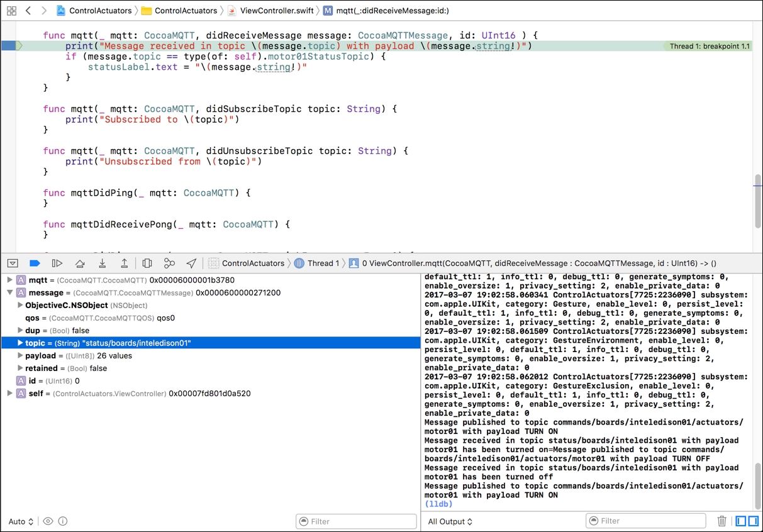This screenshot has height=532, width=763.
Task: Hide the debug area
Action: (x=13, y=263)
